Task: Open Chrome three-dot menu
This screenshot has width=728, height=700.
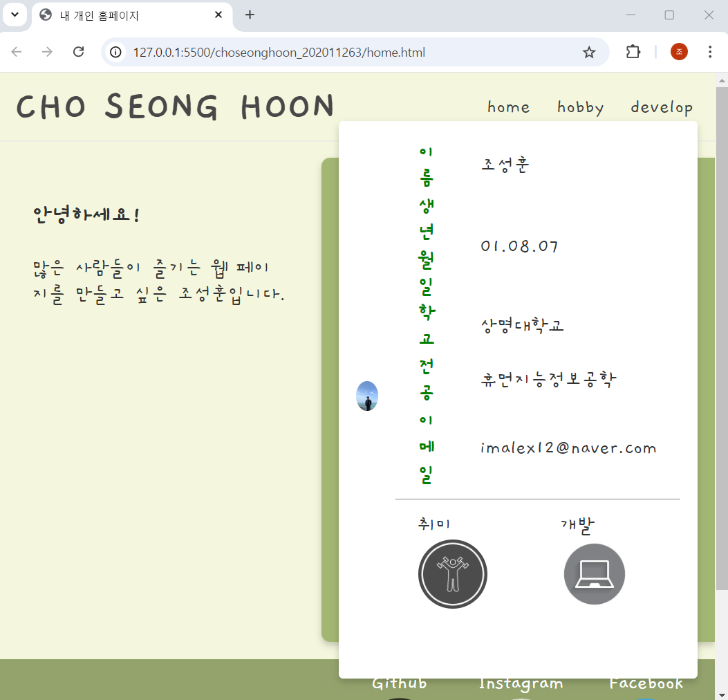Action: pyautogui.click(x=710, y=53)
